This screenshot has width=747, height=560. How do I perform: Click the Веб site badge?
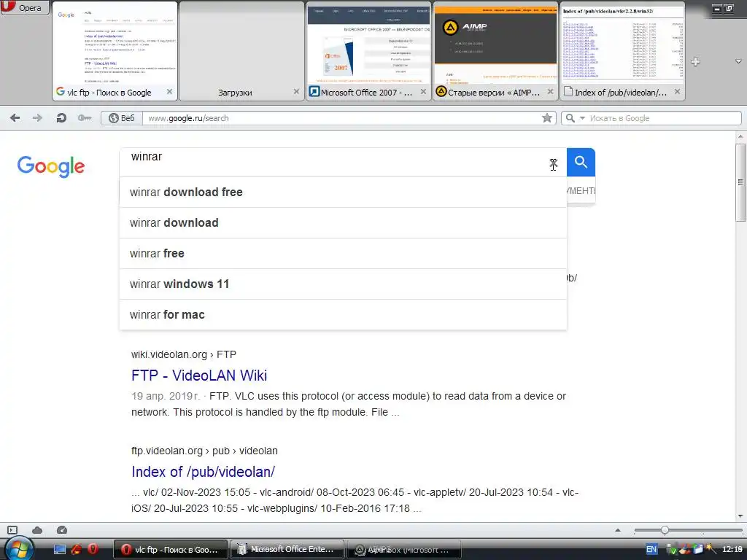pos(122,118)
